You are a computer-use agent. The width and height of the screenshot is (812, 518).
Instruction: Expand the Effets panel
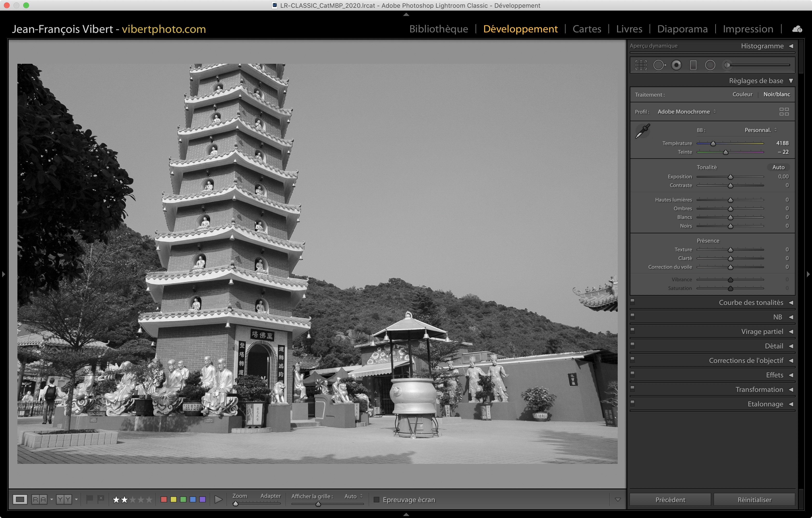[774, 375]
